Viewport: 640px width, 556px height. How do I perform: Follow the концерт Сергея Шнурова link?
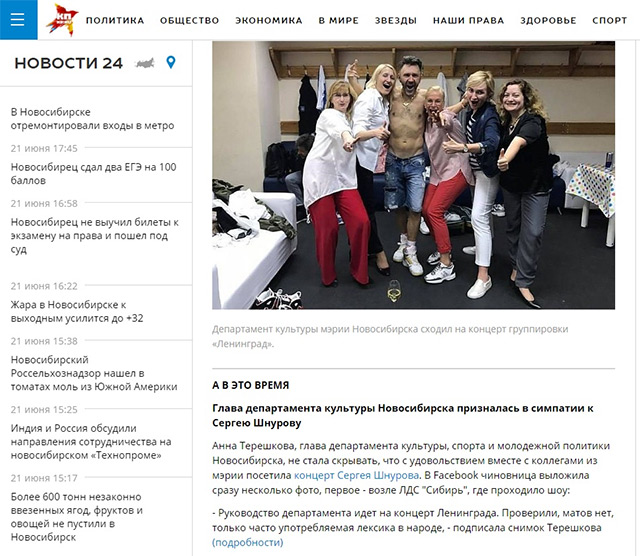pyautogui.click(x=356, y=475)
